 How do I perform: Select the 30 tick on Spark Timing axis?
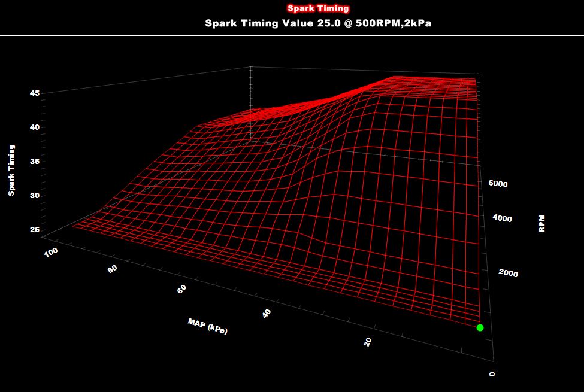[x=34, y=196]
